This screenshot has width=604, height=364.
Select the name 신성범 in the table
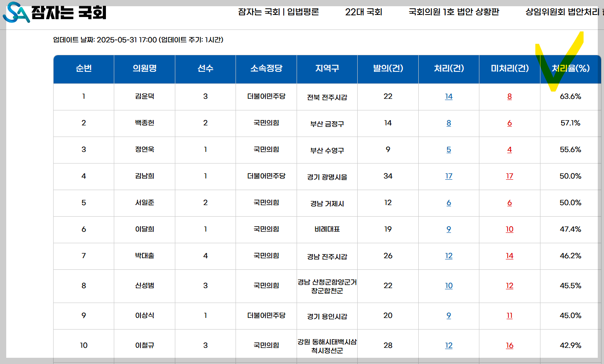145,286
